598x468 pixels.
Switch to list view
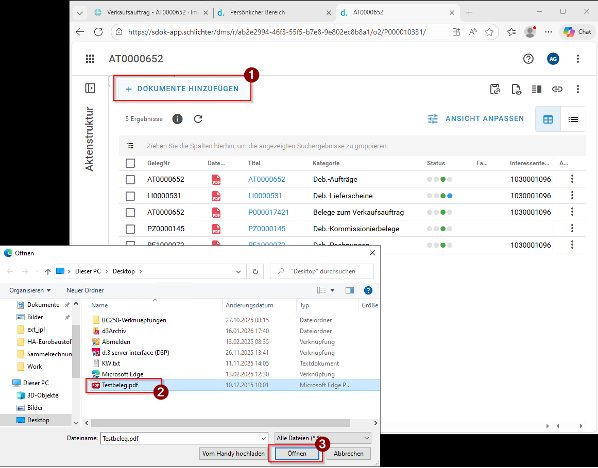click(x=573, y=119)
